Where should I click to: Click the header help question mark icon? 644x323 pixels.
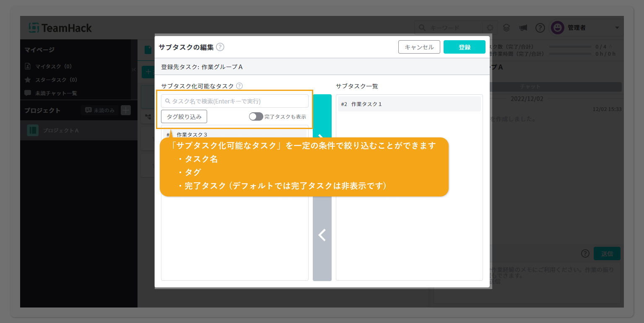540,28
